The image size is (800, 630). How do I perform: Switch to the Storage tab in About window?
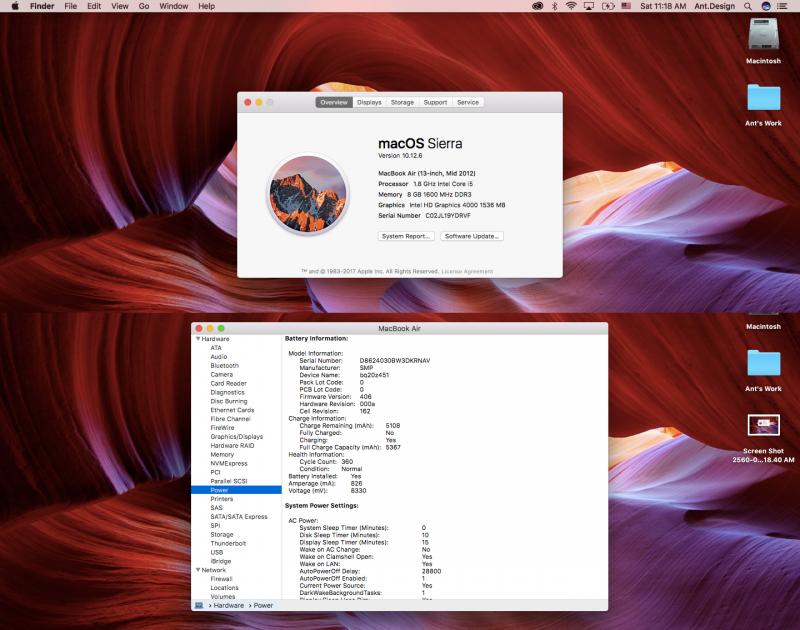[x=403, y=103]
